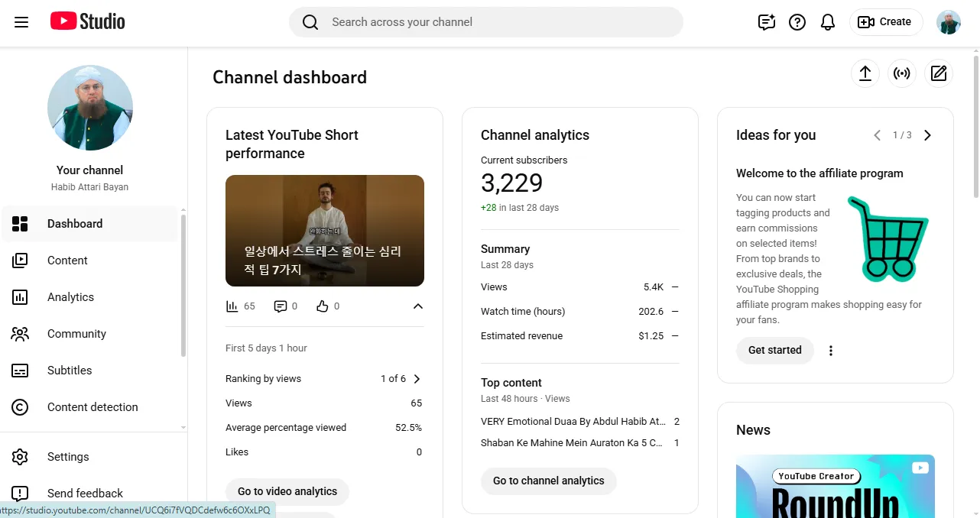Click the green shopping cart illustration
This screenshot has width=980, height=518.
click(888, 239)
